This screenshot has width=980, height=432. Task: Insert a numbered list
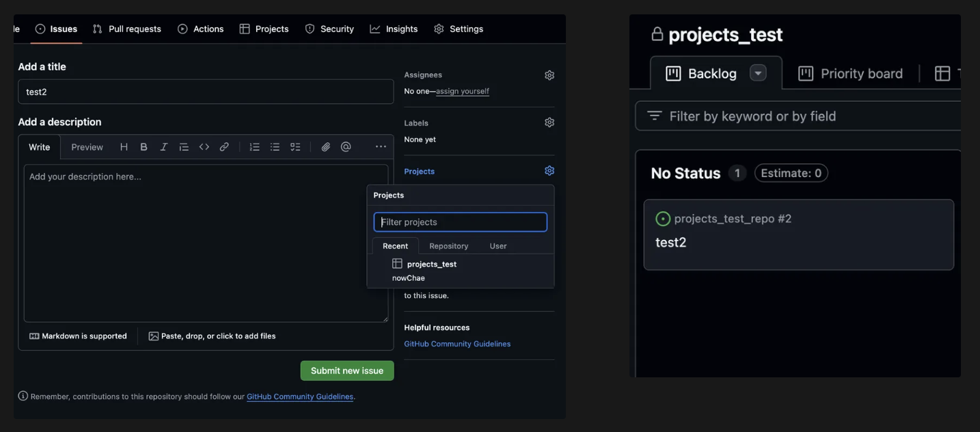255,147
